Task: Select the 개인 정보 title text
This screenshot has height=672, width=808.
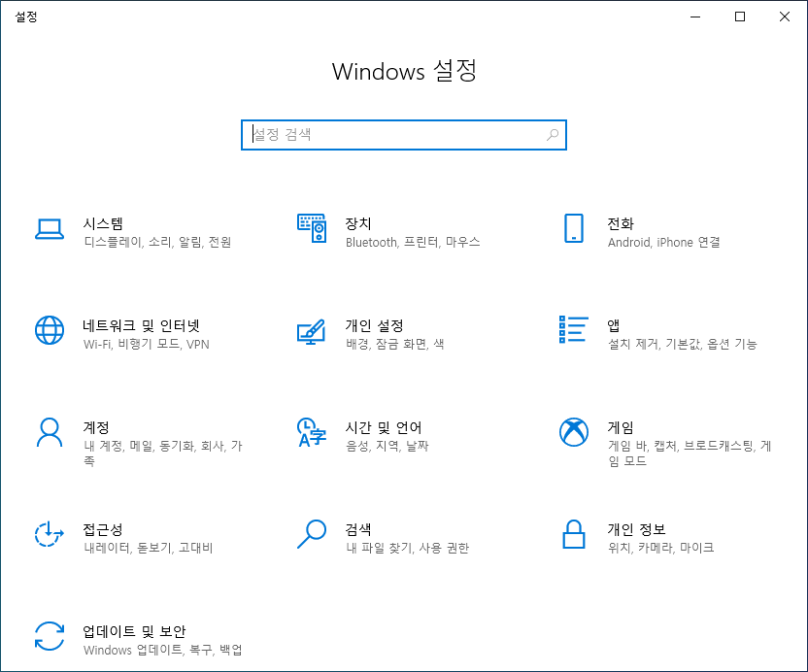Action: click(636, 529)
